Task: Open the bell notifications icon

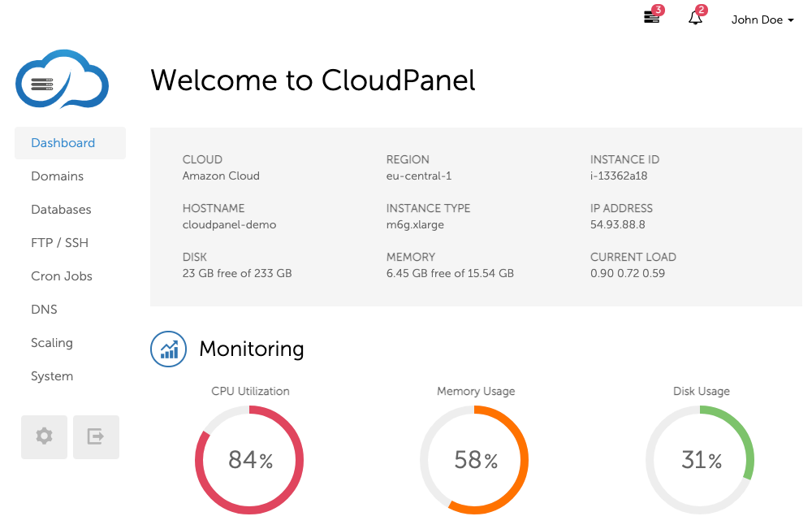Action: (x=695, y=18)
